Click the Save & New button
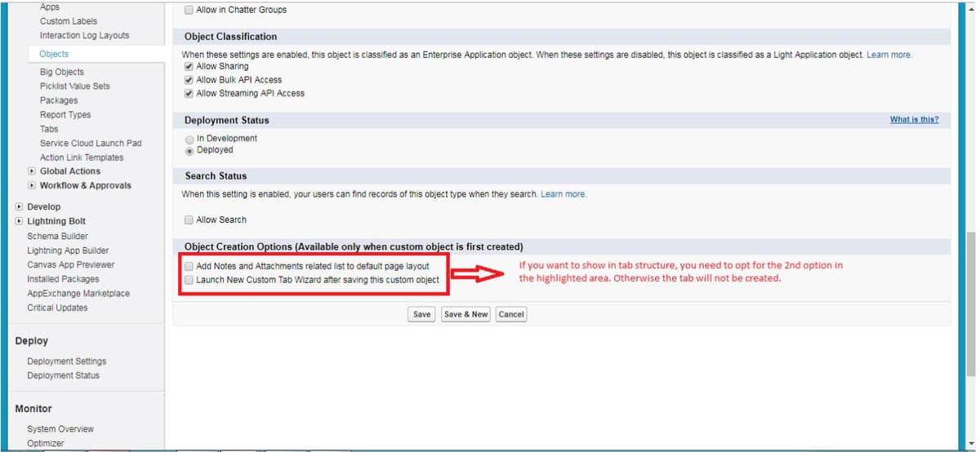The width and height of the screenshot is (980, 452). point(465,314)
